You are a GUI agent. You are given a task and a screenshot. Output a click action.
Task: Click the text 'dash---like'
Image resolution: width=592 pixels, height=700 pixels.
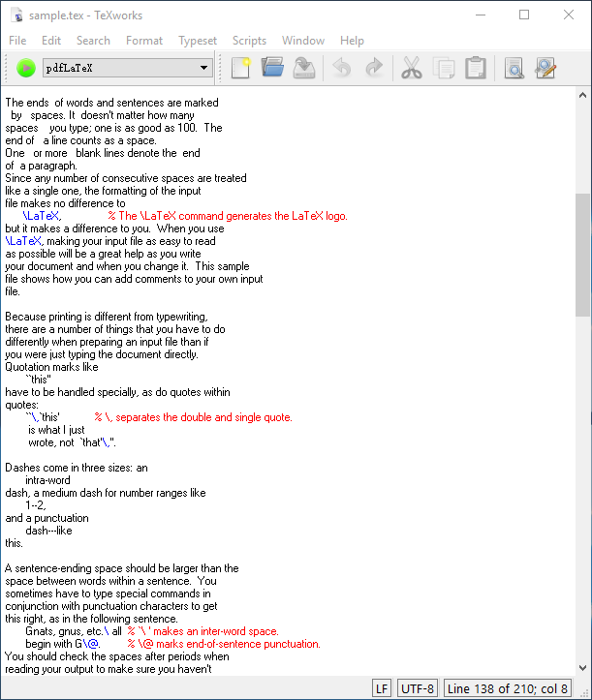tap(48, 531)
